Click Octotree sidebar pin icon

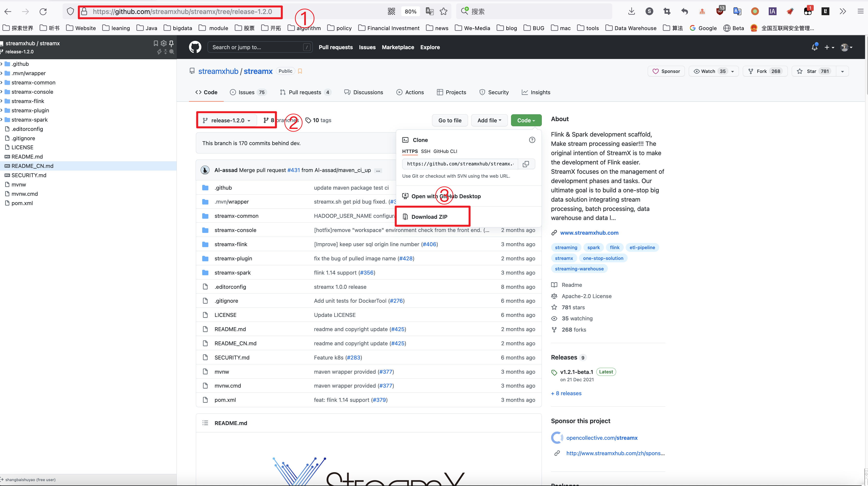coord(171,43)
